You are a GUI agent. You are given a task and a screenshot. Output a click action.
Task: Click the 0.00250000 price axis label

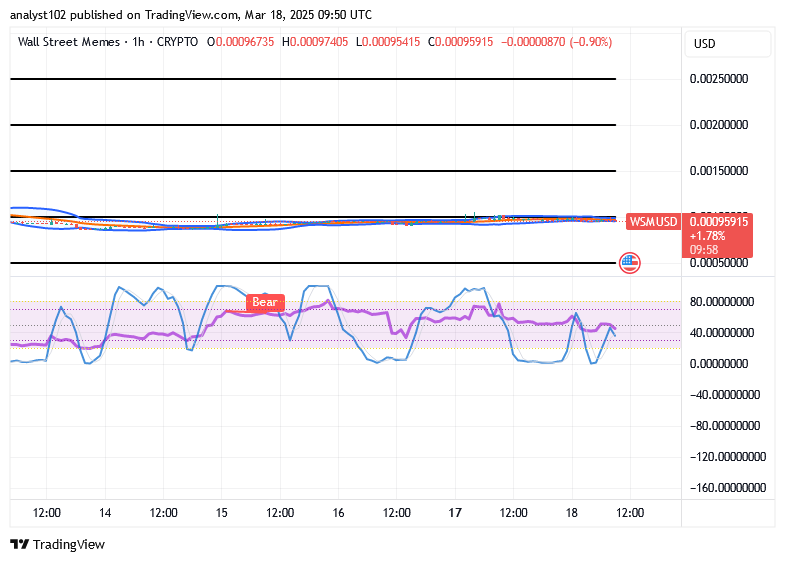tap(719, 79)
